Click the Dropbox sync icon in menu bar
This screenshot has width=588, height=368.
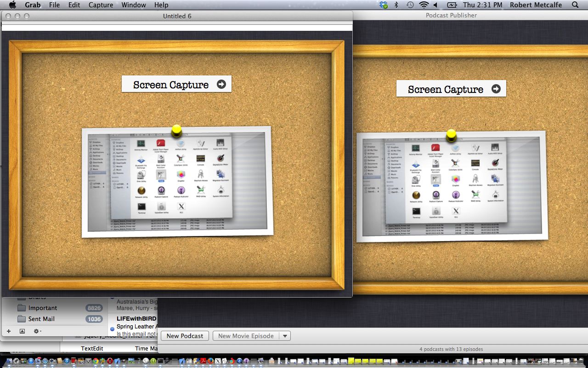(384, 5)
